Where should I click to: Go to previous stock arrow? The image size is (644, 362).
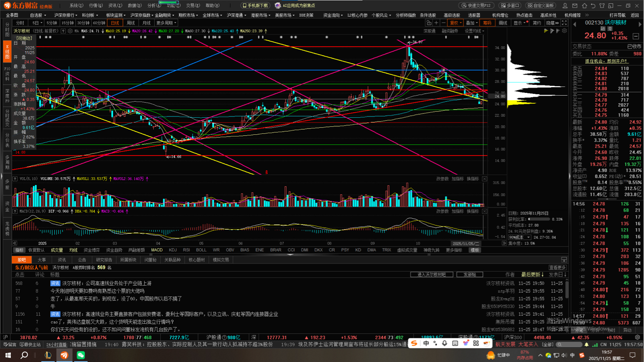pos(574,24)
